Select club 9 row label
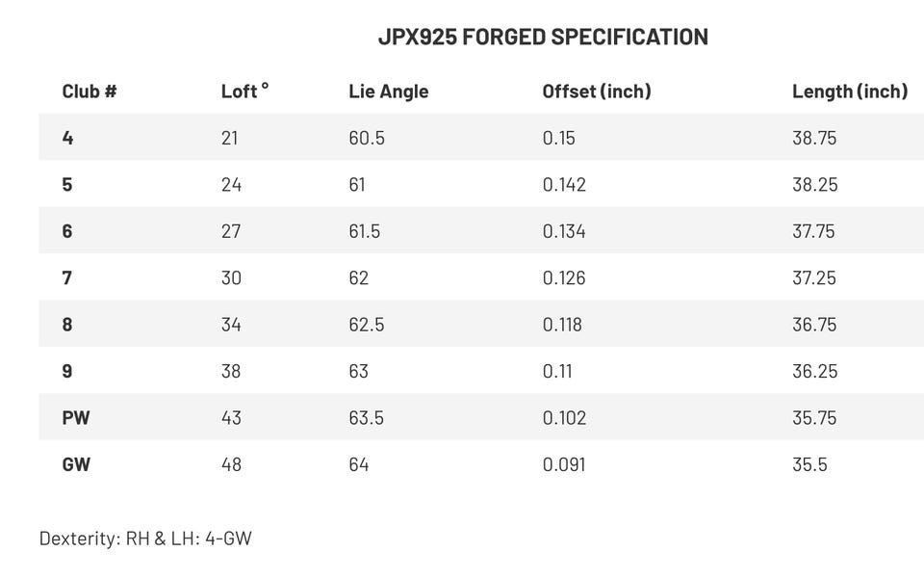924x578 pixels. (x=67, y=371)
